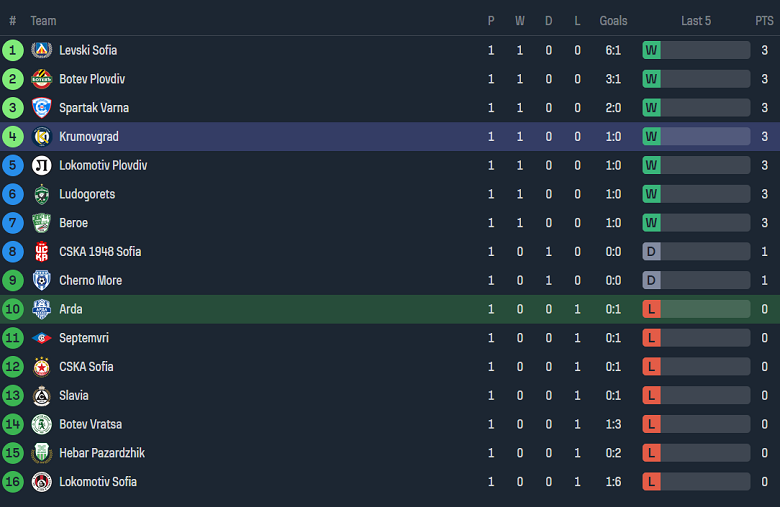Open the Hebar Pazardzhik team link
This screenshot has width=780, height=507.
101,453
